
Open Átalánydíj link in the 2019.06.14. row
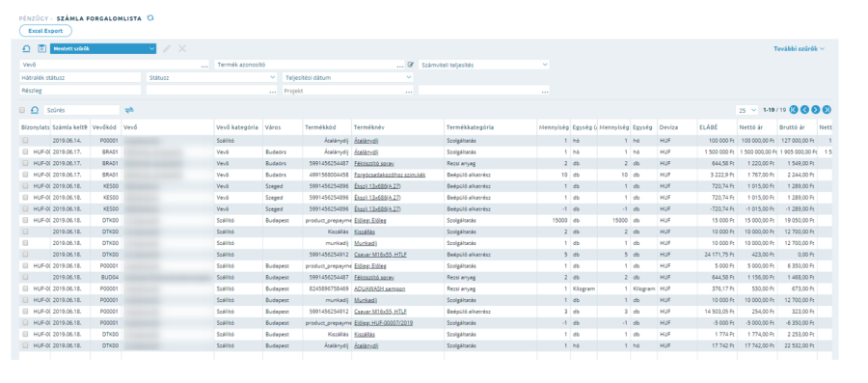[x=366, y=141]
